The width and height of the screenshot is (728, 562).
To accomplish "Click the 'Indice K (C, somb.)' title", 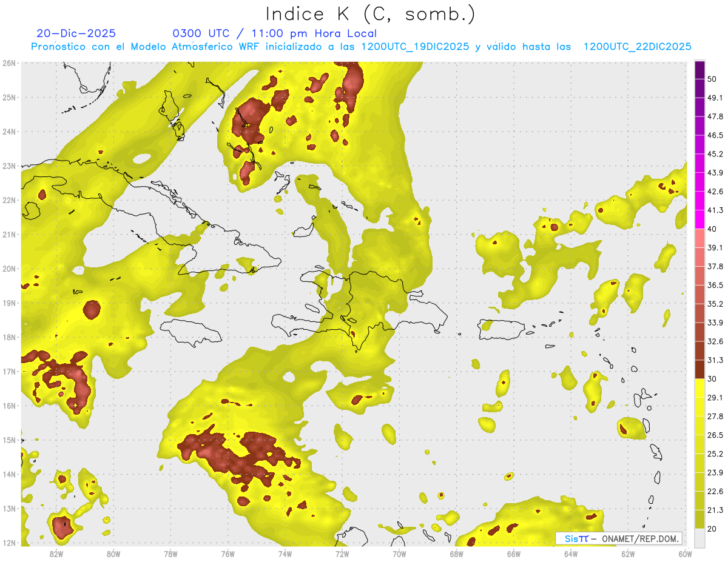I will tap(371, 14).
